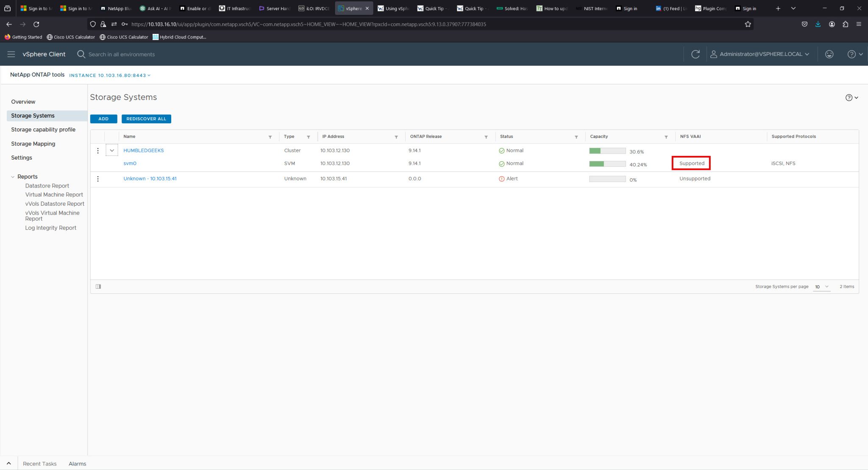Filter the Capacity column
The height and width of the screenshot is (470, 868).
(665, 137)
